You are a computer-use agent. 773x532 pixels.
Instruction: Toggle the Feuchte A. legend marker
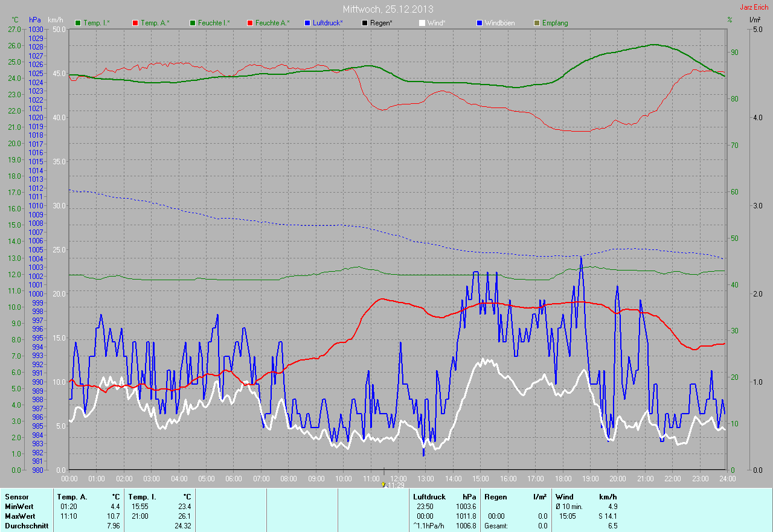(x=249, y=23)
